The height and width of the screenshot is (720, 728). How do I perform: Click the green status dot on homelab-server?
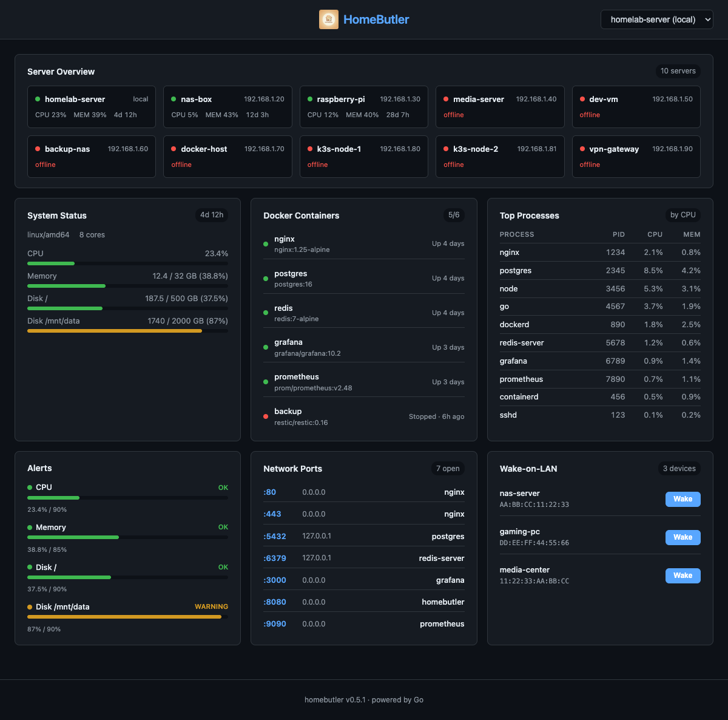coord(38,98)
